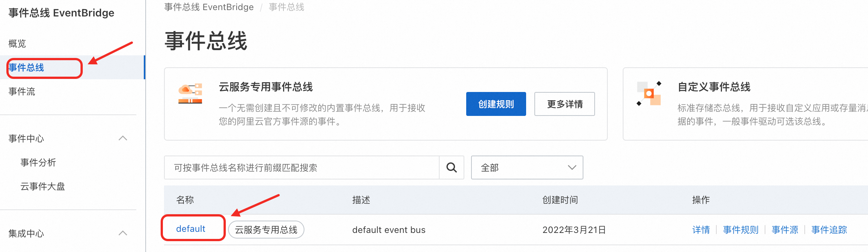This screenshot has height=252, width=868.
Task: Select 概览 in the sidebar
Action: [17, 44]
